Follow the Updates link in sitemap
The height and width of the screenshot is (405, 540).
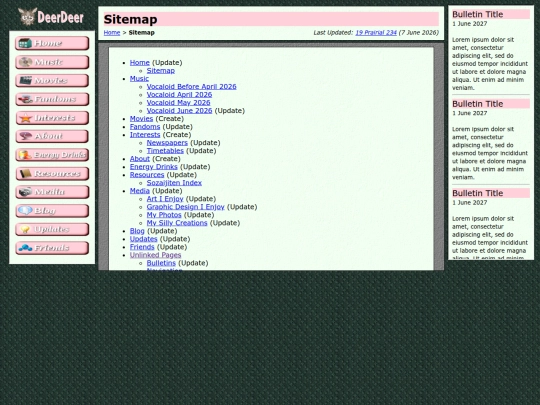click(143, 239)
